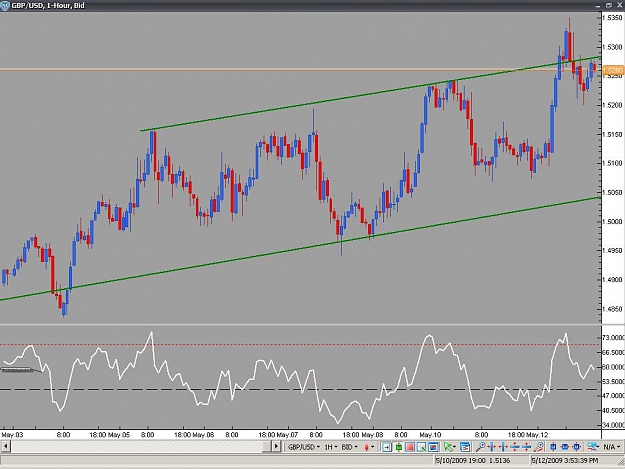Click the '18:00 May.05' time axis label
Screen dimensions: 625x469
point(110,434)
